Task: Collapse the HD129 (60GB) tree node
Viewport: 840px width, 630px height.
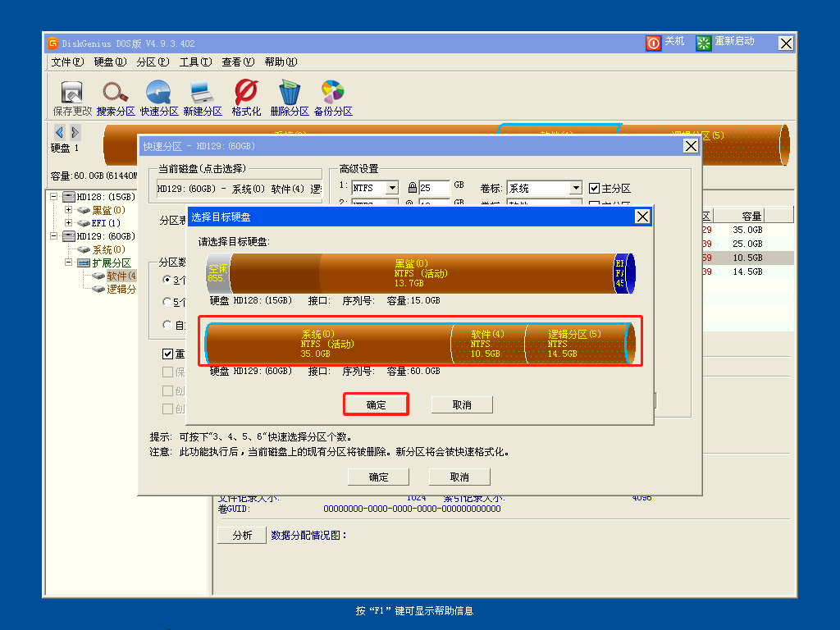Action: pos(54,236)
